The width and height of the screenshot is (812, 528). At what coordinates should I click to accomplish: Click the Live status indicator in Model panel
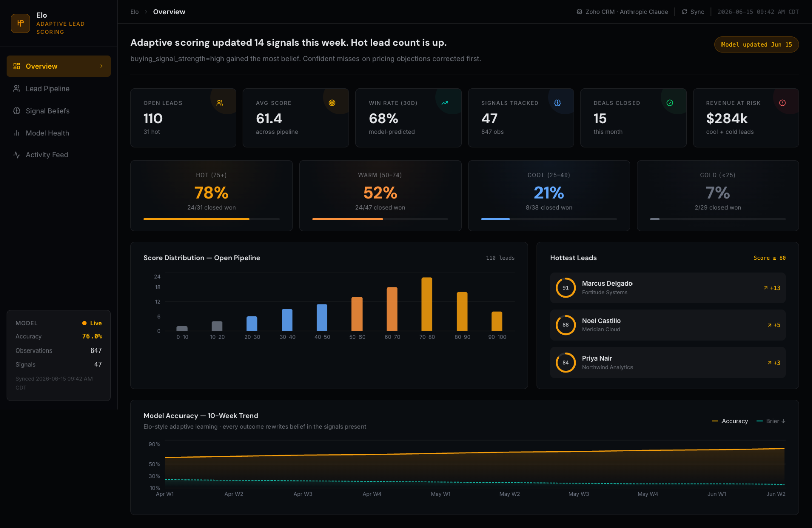(92, 323)
